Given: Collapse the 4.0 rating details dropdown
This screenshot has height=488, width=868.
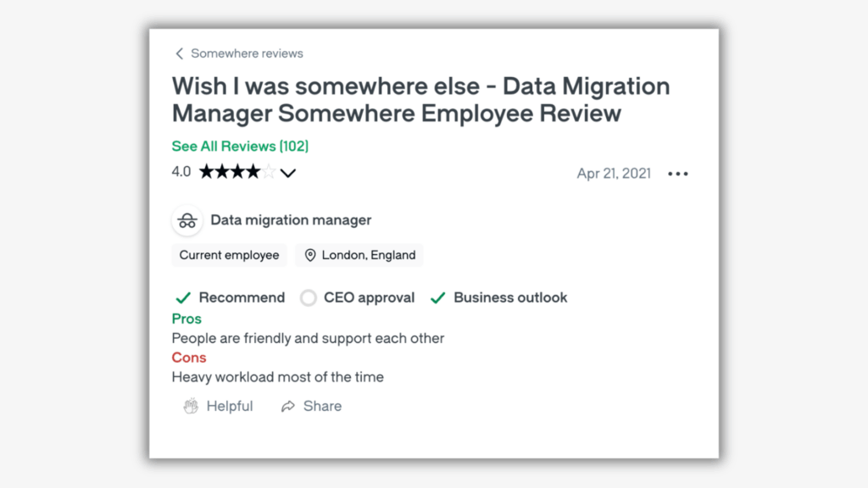Looking at the screenshot, I should pos(288,172).
